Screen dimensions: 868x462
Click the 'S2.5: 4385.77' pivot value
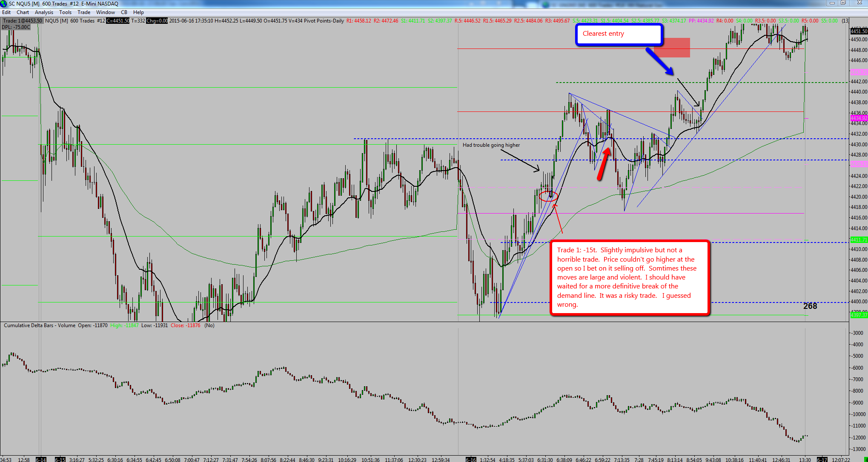[645, 21]
